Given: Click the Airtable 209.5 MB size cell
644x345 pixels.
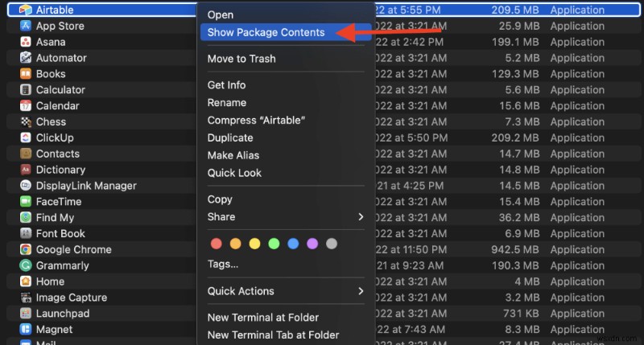Looking at the screenshot, I should click(515, 10).
